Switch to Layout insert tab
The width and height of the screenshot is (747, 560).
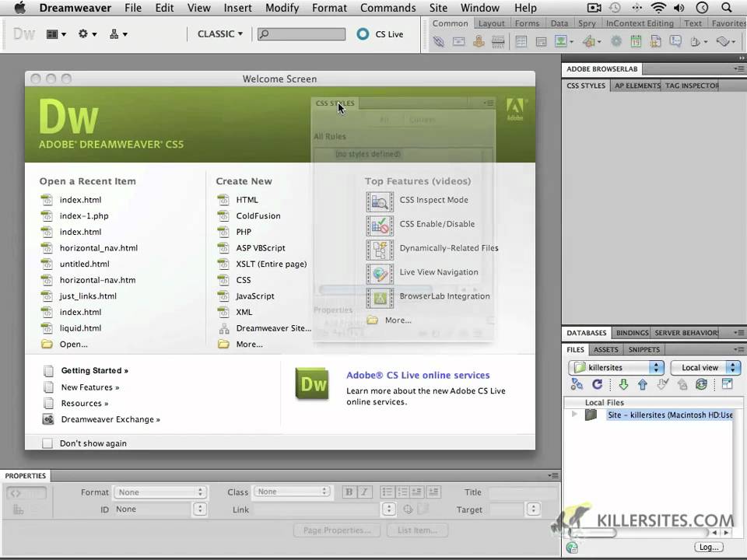[491, 23]
